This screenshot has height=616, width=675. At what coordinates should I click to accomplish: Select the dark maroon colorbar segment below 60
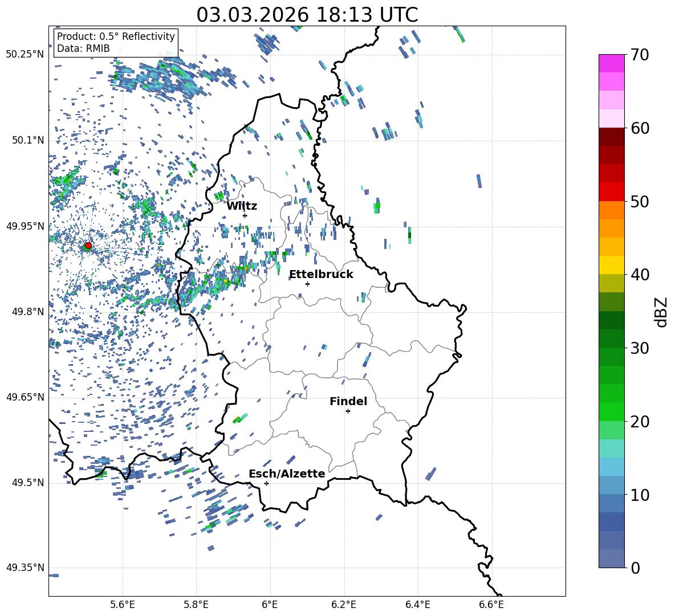coord(611,137)
